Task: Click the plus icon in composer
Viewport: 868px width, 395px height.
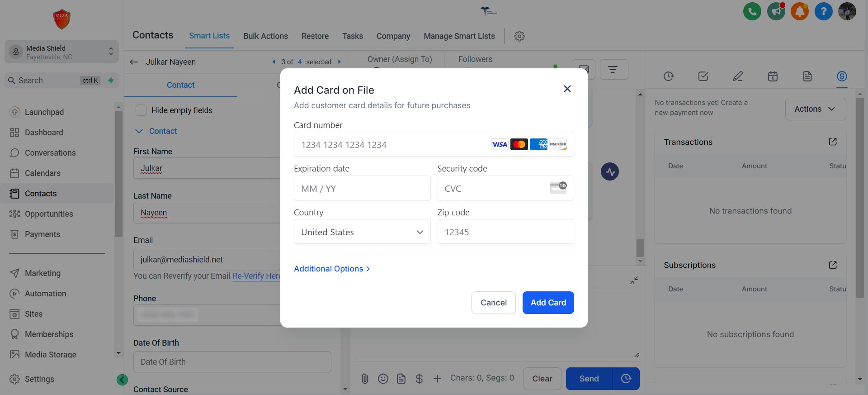Action: pyautogui.click(x=437, y=379)
